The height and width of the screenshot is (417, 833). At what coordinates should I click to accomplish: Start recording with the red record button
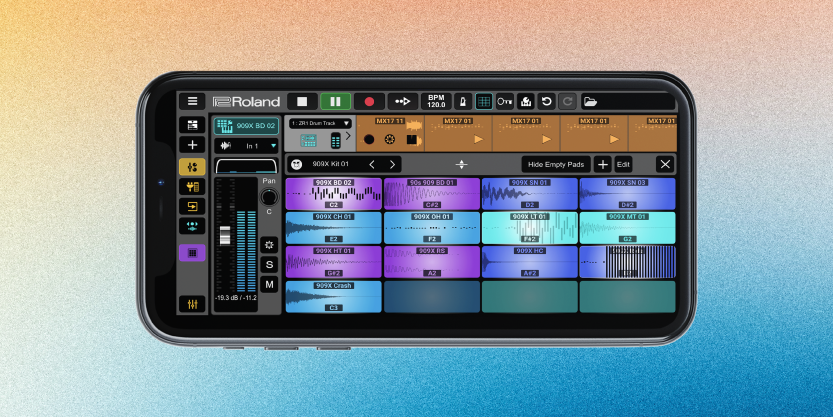click(369, 101)
